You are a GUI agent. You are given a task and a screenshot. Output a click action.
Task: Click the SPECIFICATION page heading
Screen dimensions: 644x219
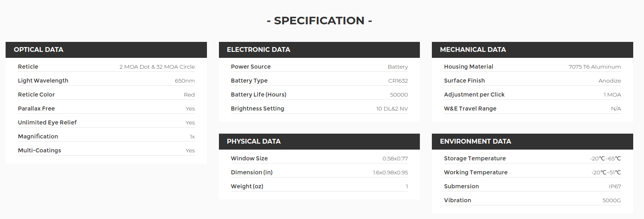coord(319,21)
